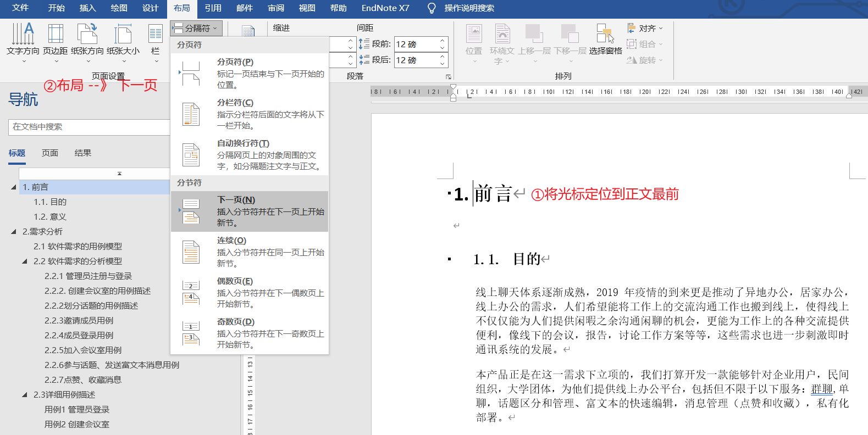Screen dimensions: 868x435
Task: Switch to the 视图 ribbon tab
Action: [x=307, y=8]
